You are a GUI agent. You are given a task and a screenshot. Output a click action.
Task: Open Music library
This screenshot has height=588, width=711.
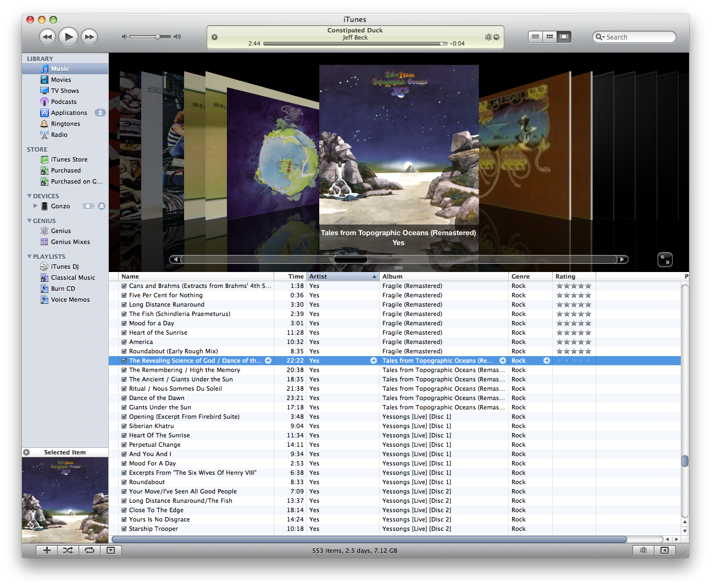(65, 69)
